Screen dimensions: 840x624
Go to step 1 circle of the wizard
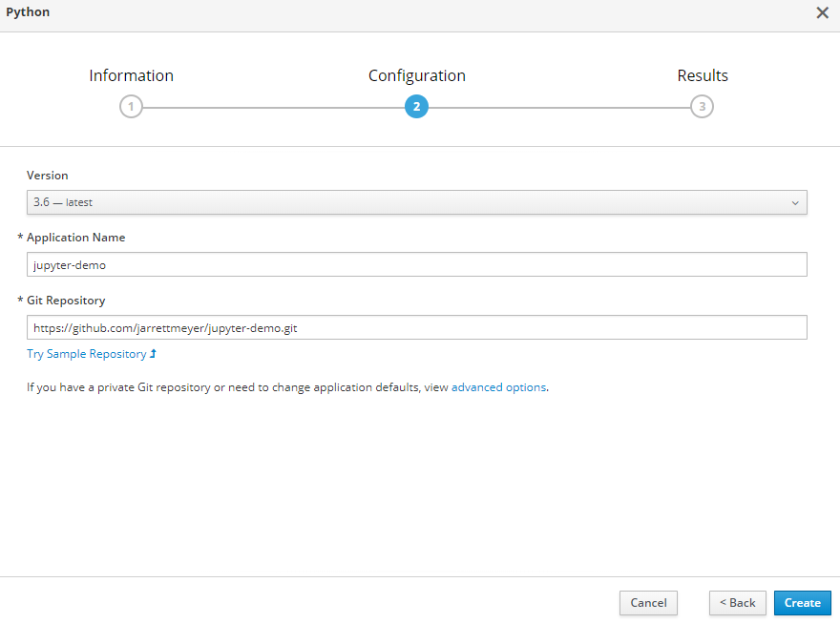coord(131,107)
